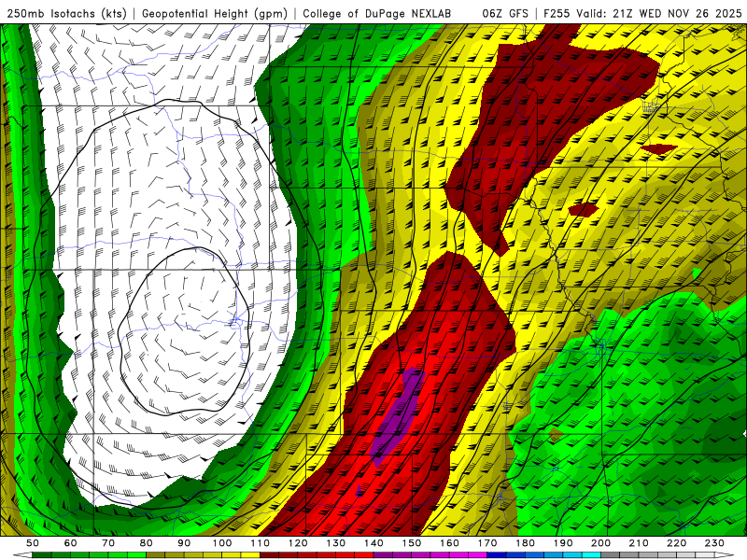Click the 90 label on the color scale
747x560 pixels.
(x=184, y=543)
